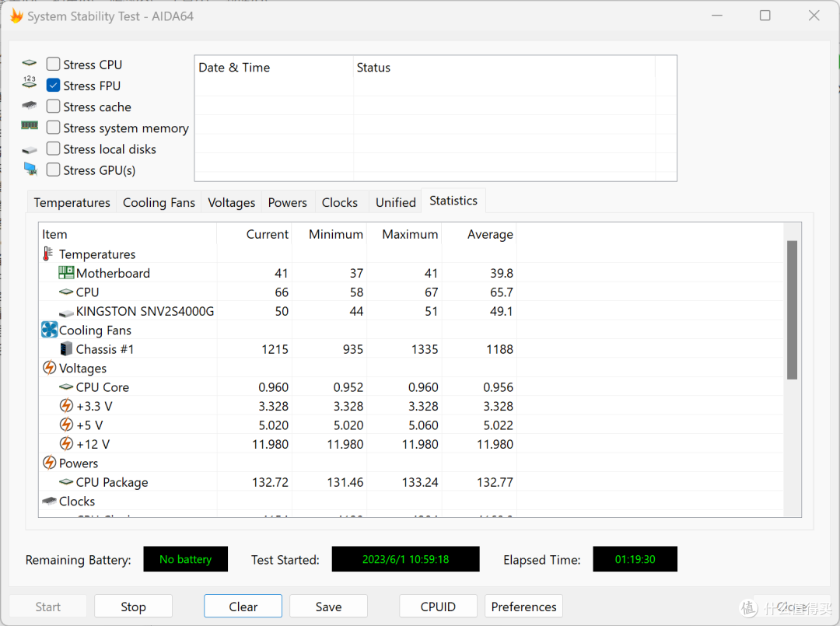Open the CPUID panel
This screenshot has width=840, height=626.
point(438,607)
